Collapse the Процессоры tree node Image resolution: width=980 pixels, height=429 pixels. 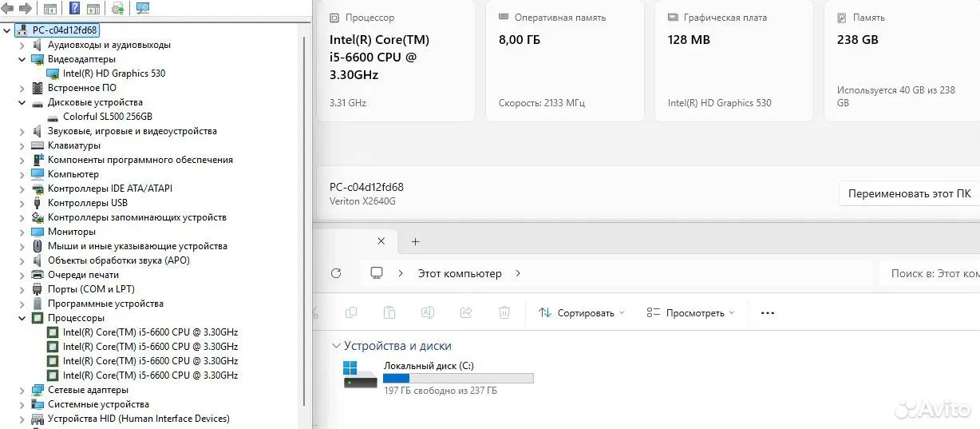pyautogui.click(x=22, y=318)
